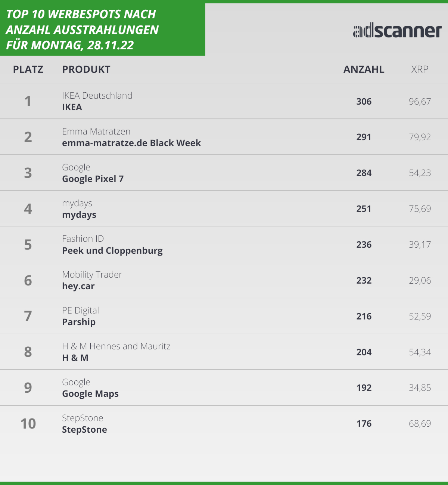
Task: Select the Google Pixel 7 row
Action: click(93, 179)
